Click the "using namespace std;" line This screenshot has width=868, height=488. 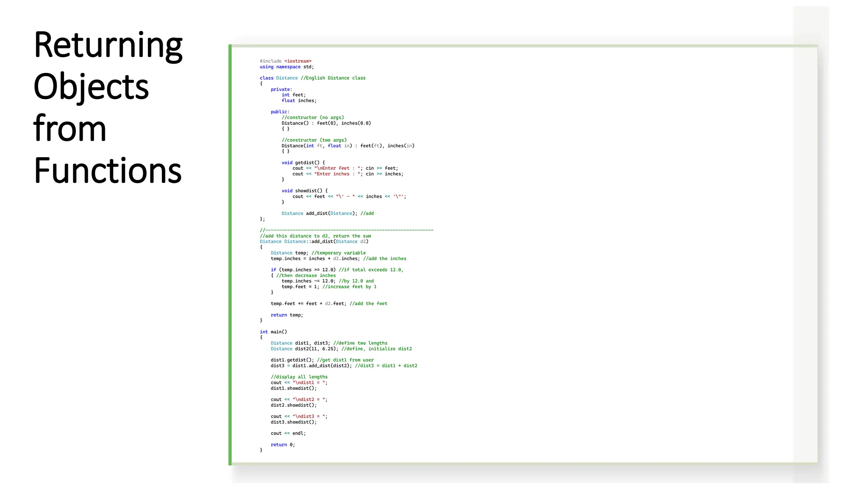tap(287, 67)
